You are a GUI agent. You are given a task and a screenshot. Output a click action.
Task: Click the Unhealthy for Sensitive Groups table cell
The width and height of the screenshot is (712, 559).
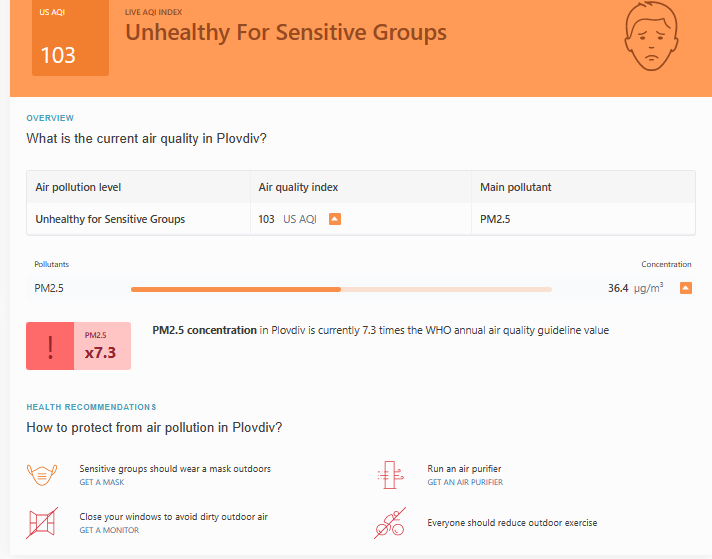point(110,219)
